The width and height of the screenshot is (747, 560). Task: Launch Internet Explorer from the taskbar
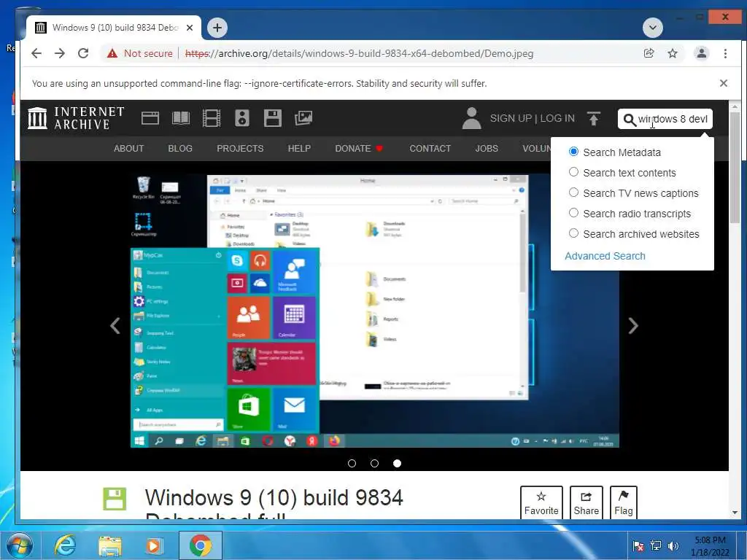point(64,545)
